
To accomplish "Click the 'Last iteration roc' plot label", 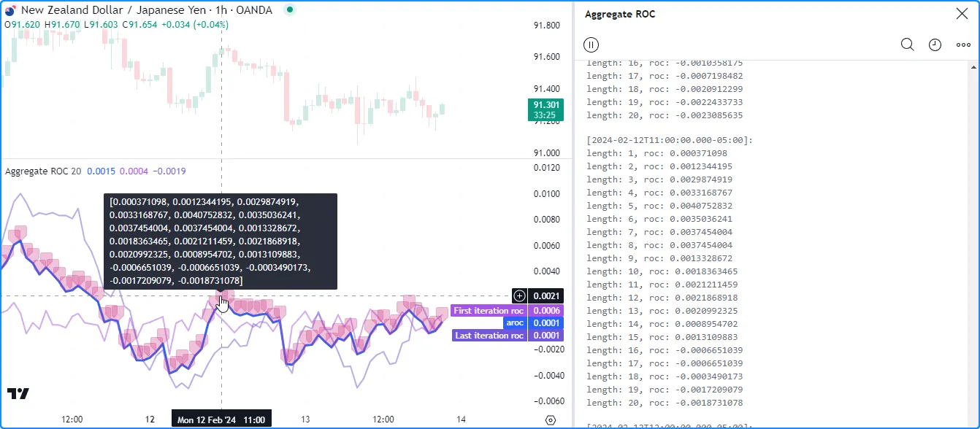I will (x=489, y=336).
